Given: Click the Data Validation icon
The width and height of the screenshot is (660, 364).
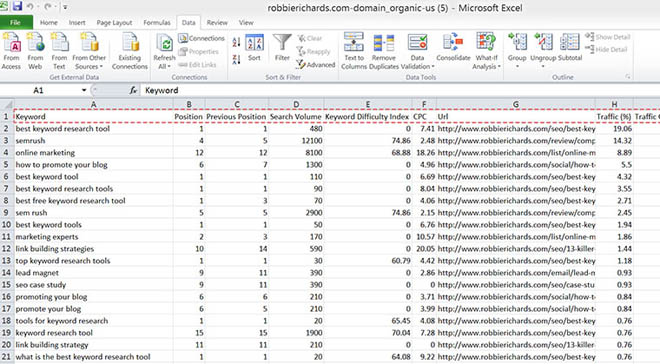Looking at the screenshot, I should pos(418,42).
